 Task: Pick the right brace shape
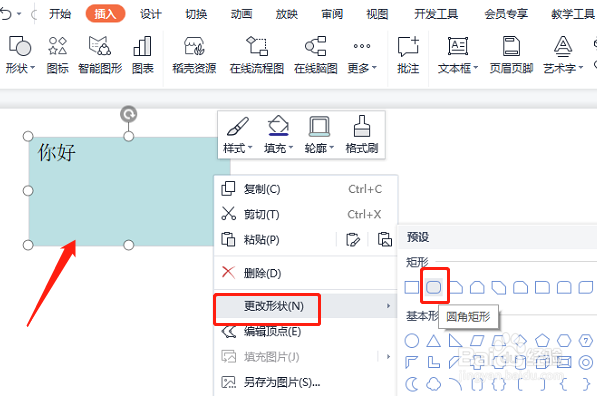(x=586, y=385)
